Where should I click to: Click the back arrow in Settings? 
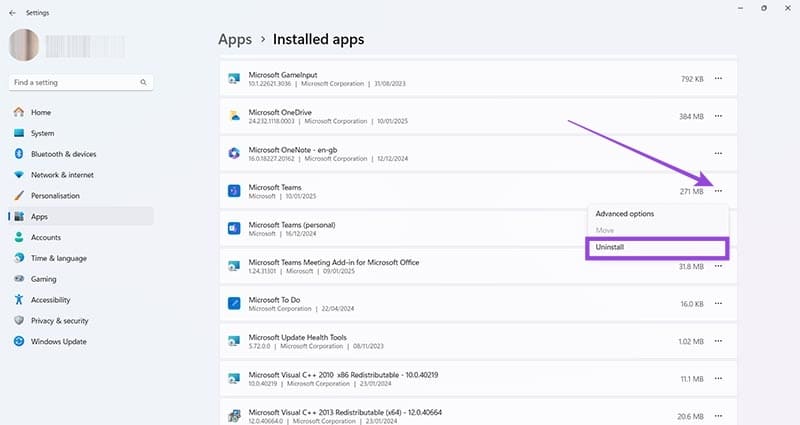[x=12, y=13]
